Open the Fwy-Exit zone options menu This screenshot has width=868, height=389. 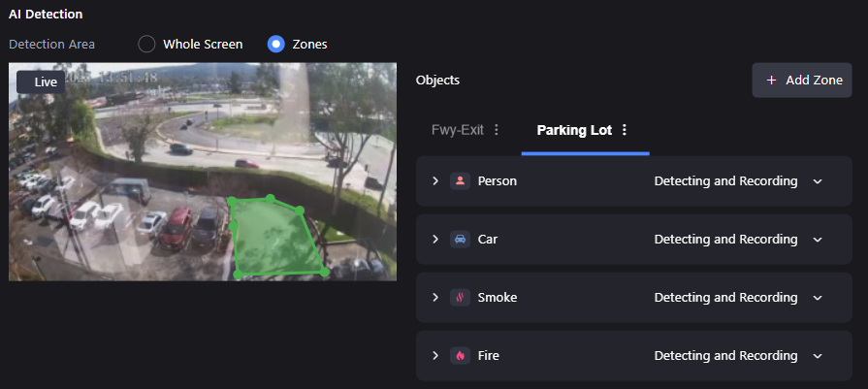click(x=497, y=130)
